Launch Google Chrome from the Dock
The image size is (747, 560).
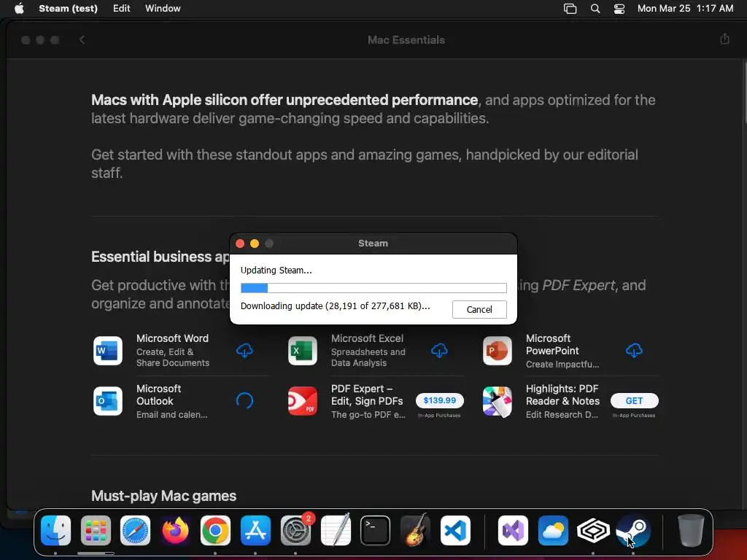pyautogui.click(x=215, y=531)
